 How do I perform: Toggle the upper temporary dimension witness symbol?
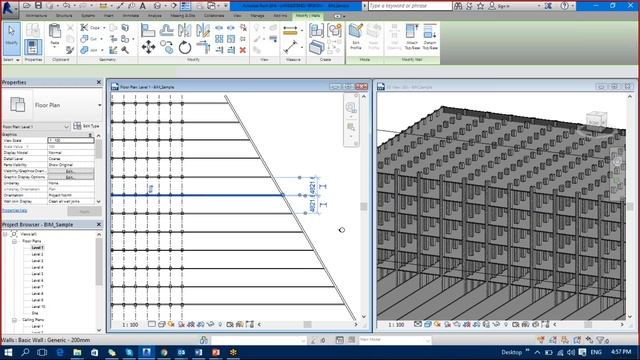(x=323, y=187)
